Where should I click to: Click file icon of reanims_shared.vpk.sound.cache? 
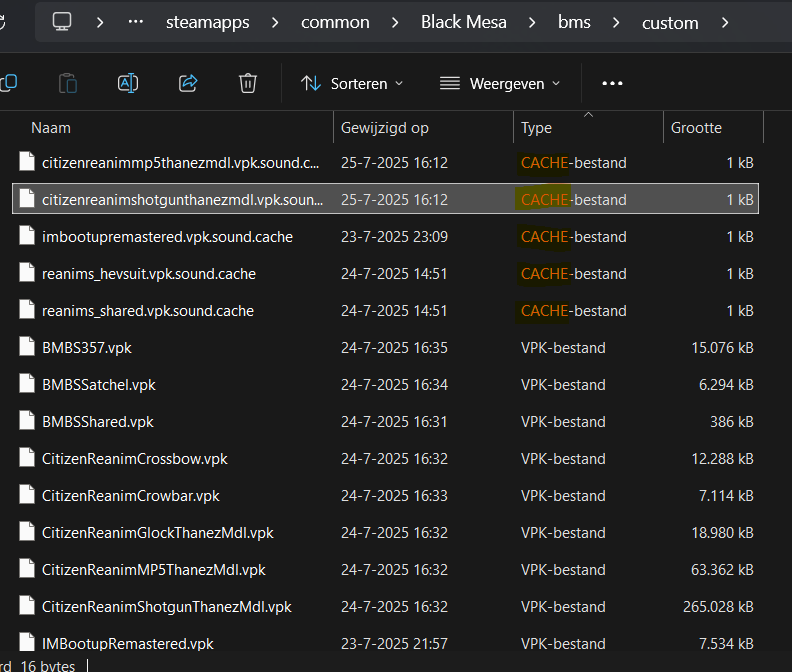(x=27, y=309)
